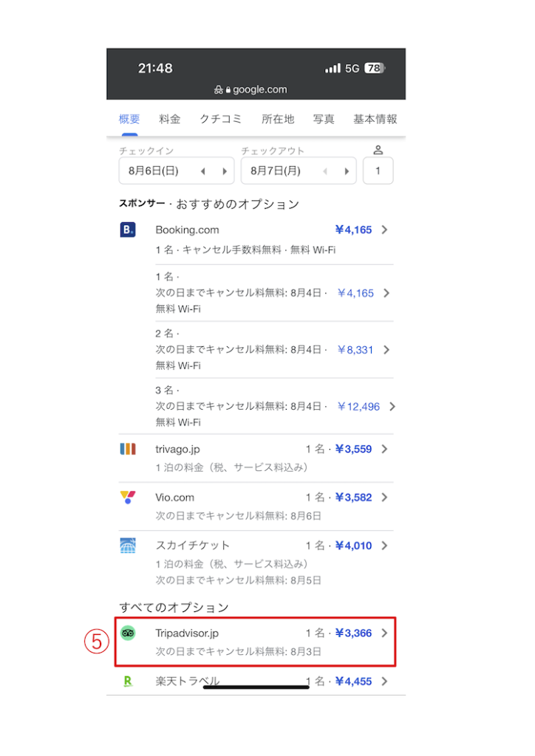Open chevron next to ¥8,331
The width and height of the screenshot is (535, 756).
coord(386,350)
